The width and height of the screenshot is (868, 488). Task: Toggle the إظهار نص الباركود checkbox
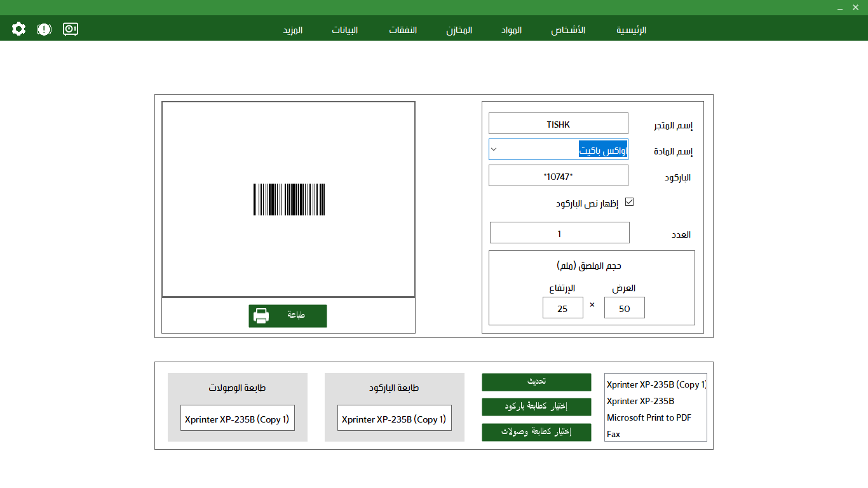(629, 202)
